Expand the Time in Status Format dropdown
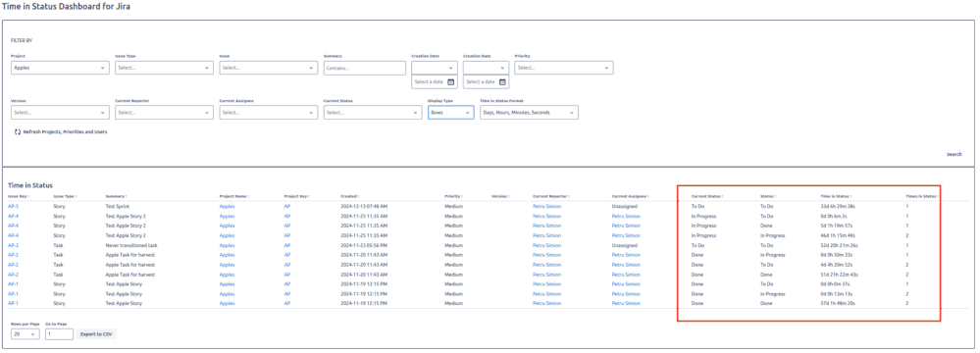This screenshot has height=353, width=980. [x=529, y=113]
